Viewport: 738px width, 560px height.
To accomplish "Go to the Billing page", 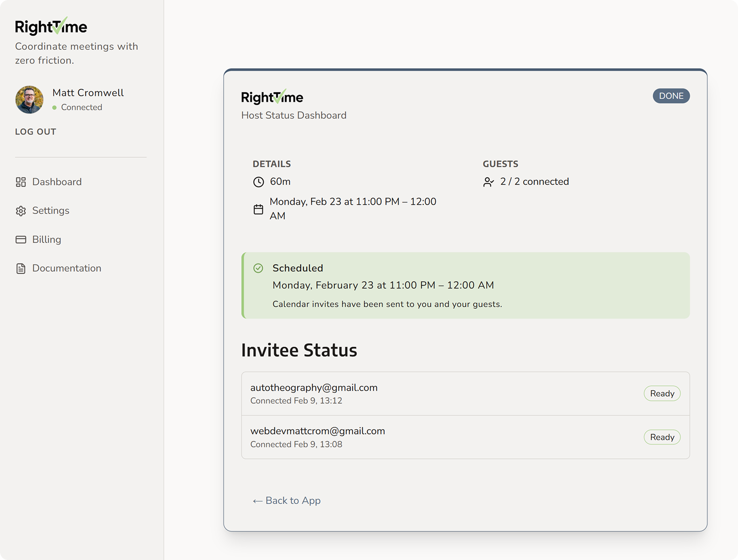I will pos(47,240).
